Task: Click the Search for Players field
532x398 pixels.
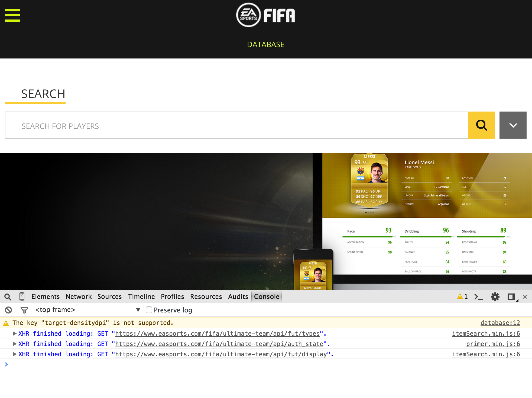Action: click(x=236, y=126)
